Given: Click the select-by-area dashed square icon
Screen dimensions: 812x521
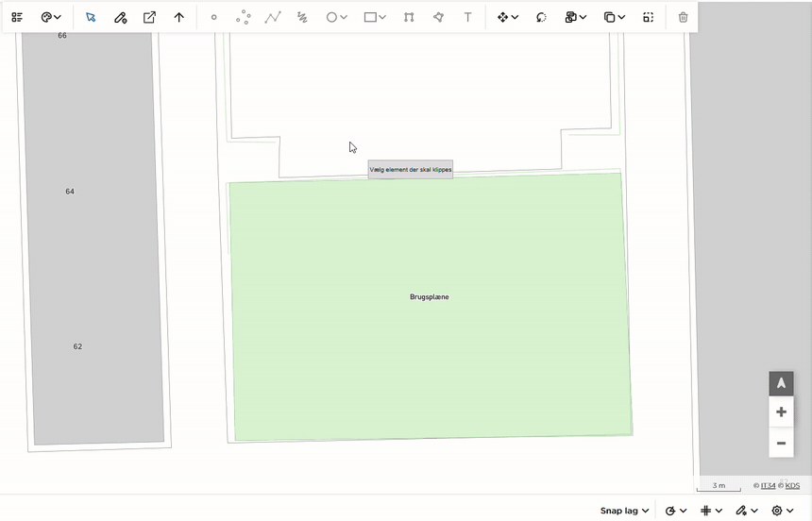Looking at the screenshot, I should point(648,17).
